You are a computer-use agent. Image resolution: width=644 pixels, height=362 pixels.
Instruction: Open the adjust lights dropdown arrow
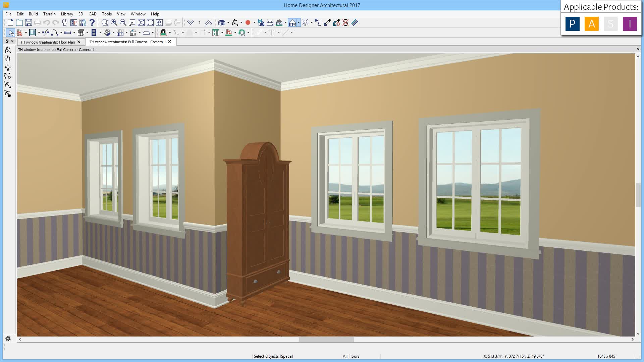pyautogui.click(x=312, y=23)
